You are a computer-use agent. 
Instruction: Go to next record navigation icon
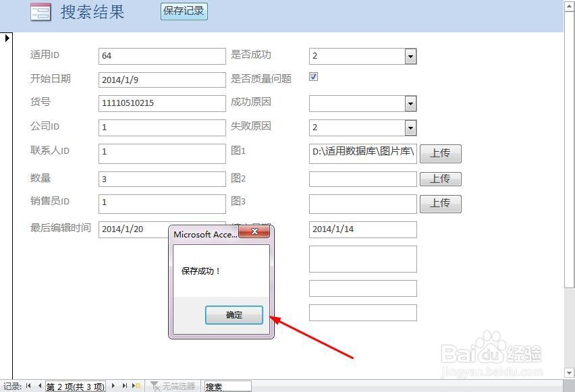point(113,386)
